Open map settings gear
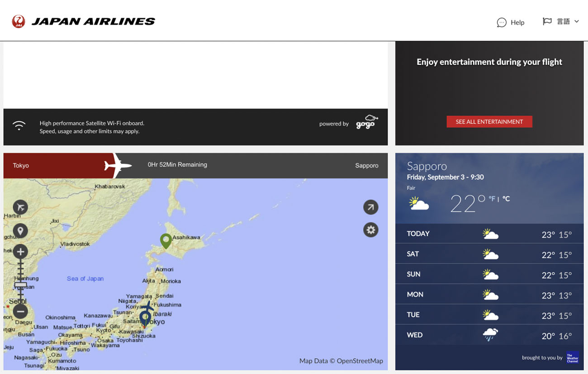 pos(371,230)
